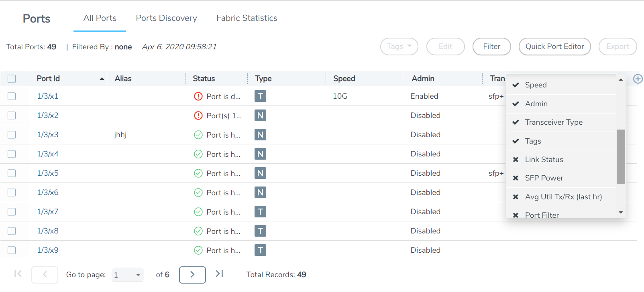This screenshot has width=644, height=292.
Task: Click the red error status icon for 1/3/x1
Action: coord(198,96)
